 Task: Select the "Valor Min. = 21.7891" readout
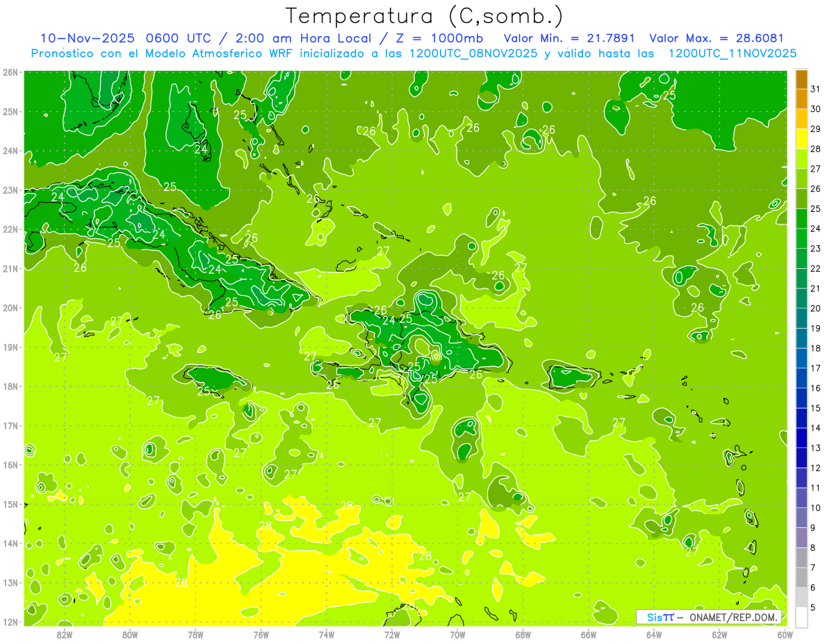pos(569,38)
